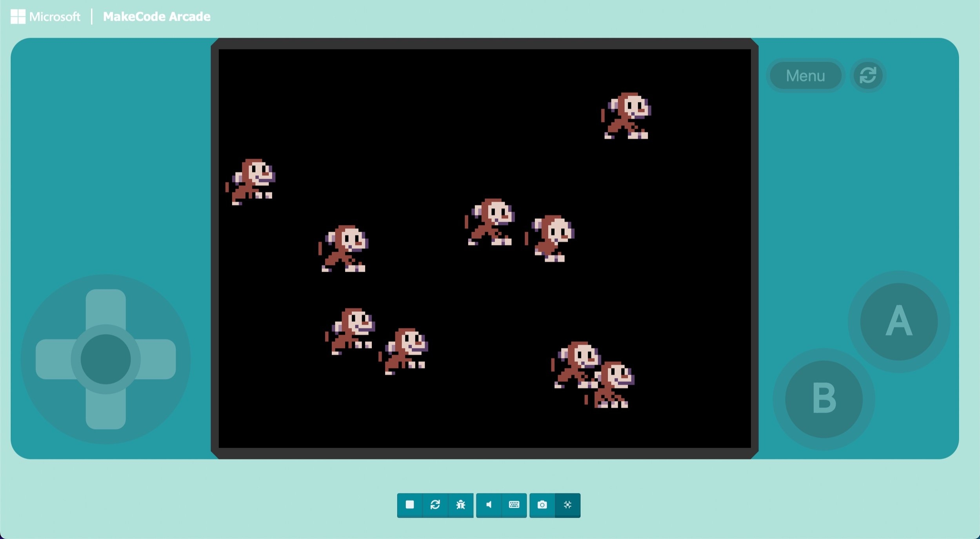Exit fullscreen with the collapse icon
Image resolution: width=980 pixels, height=539 pixels.
click(567, 505)
